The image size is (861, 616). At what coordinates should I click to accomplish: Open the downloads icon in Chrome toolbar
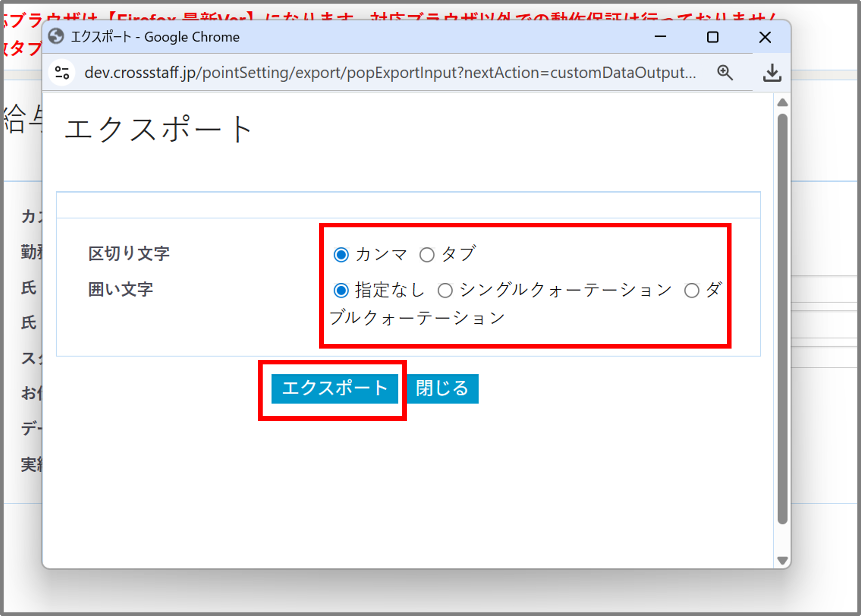(772, 72)
